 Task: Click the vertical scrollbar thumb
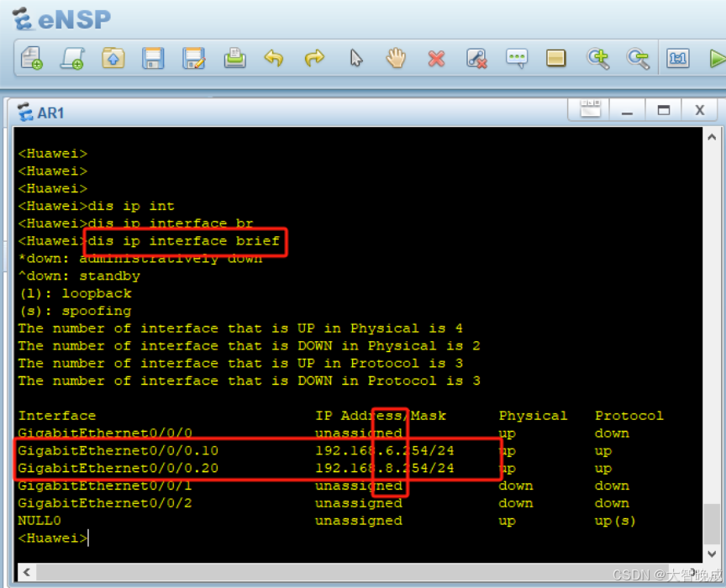point(712,524)
